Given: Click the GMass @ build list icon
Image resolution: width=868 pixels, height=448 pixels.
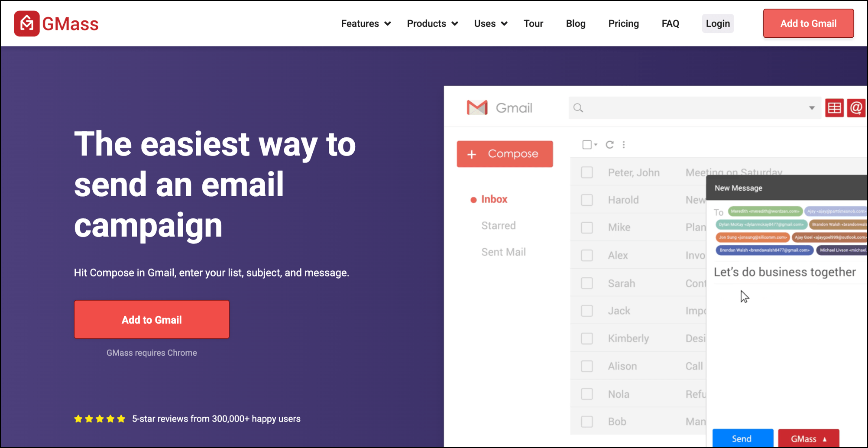Looking at the screenshot, I should pos(856,108).
